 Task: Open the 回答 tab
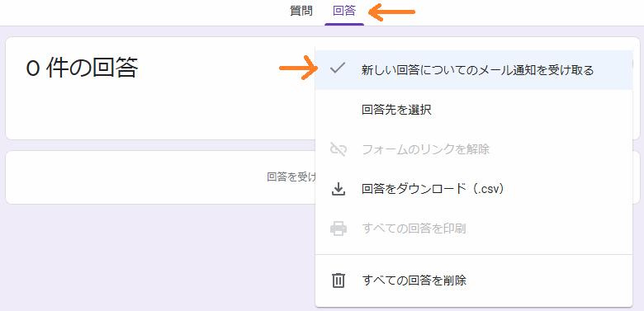344,11
